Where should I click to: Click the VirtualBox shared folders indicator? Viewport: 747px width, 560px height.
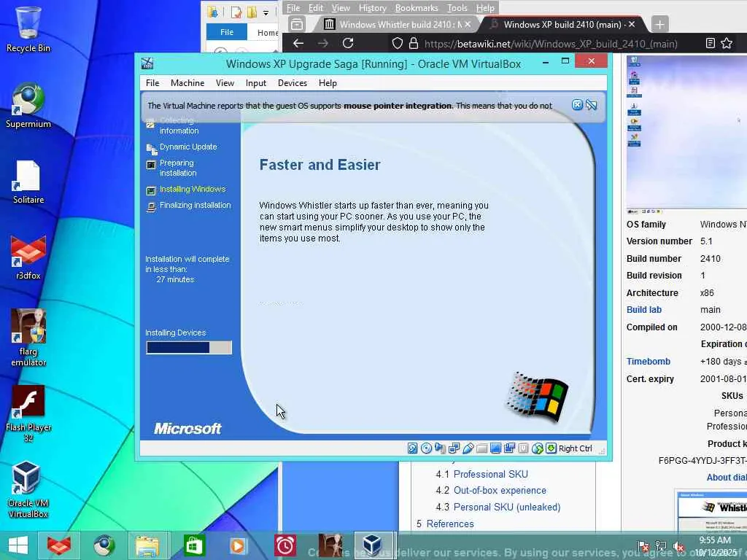pos(481,448)
